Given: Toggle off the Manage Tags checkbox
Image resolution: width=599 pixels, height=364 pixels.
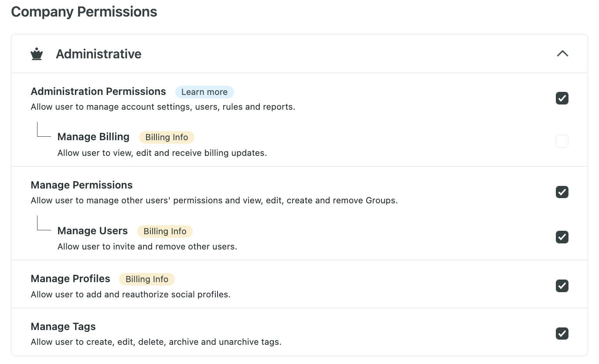Looking at the screenshot, I should tap(562, 334).
